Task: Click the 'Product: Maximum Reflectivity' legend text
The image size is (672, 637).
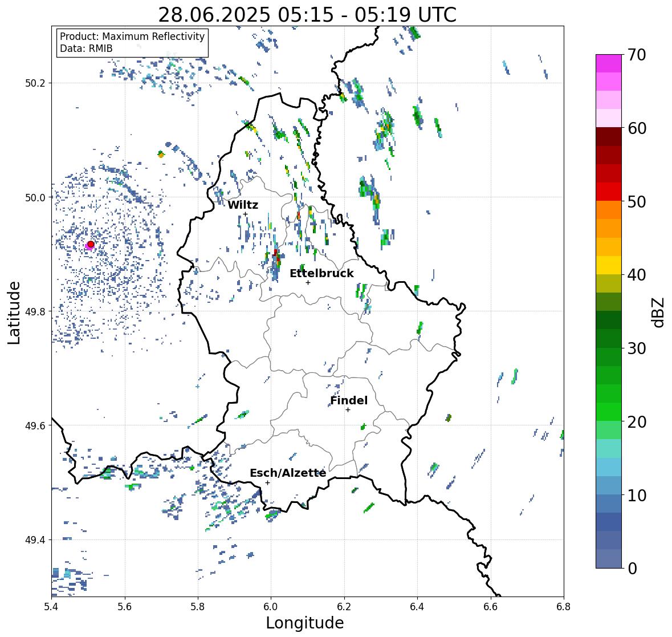Action: 132,36
